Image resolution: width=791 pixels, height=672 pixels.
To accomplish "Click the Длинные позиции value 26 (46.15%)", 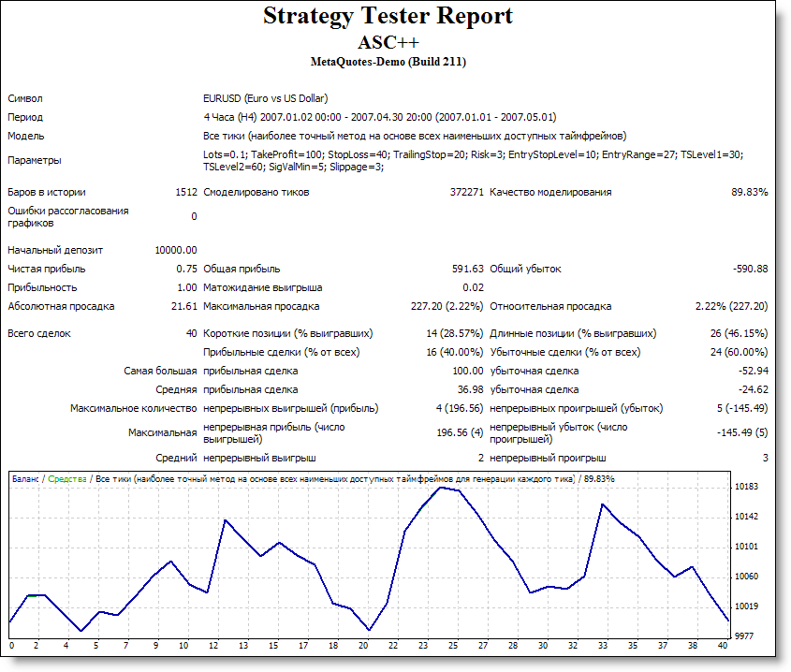I will coord(739,333).
